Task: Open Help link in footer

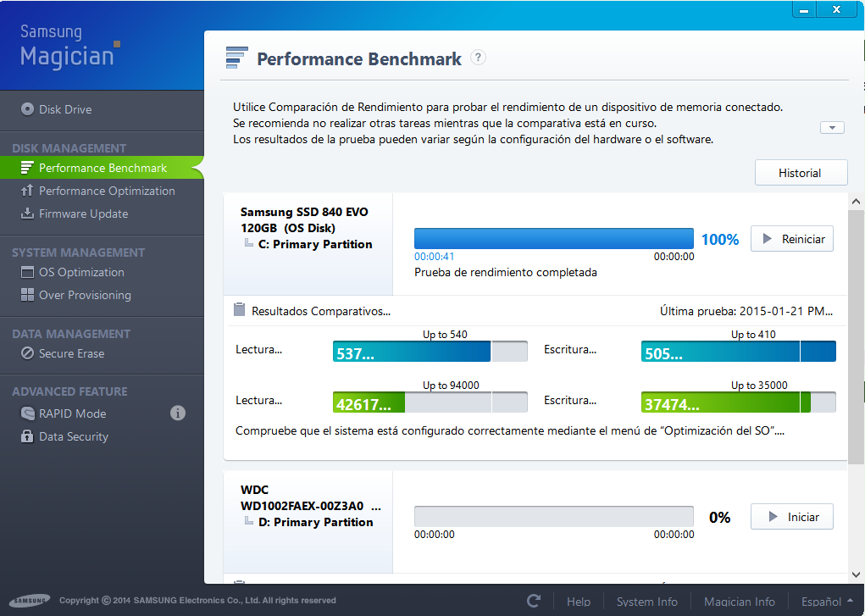Action: pyautogui.click(x=579, y=601)
